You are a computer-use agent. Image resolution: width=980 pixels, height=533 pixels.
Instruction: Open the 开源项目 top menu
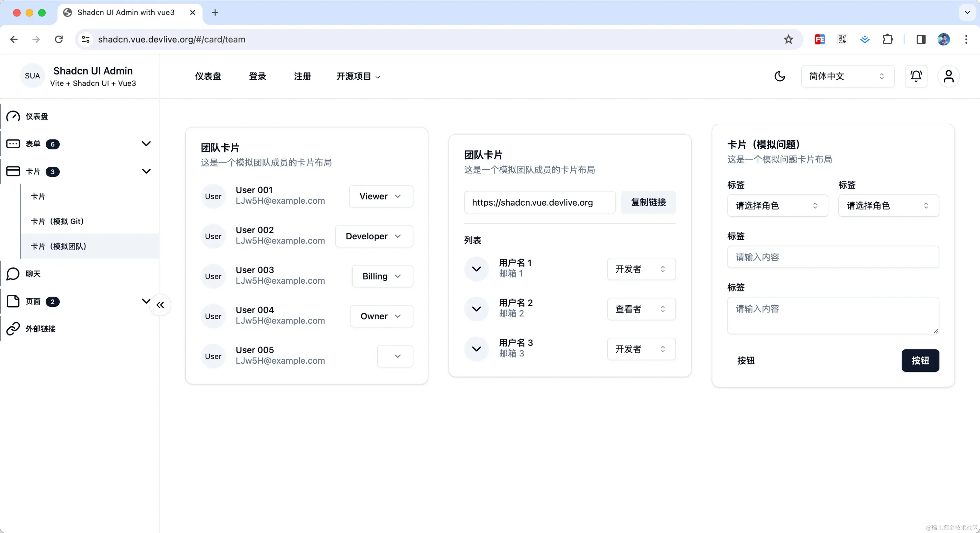(x=358, y=76)
